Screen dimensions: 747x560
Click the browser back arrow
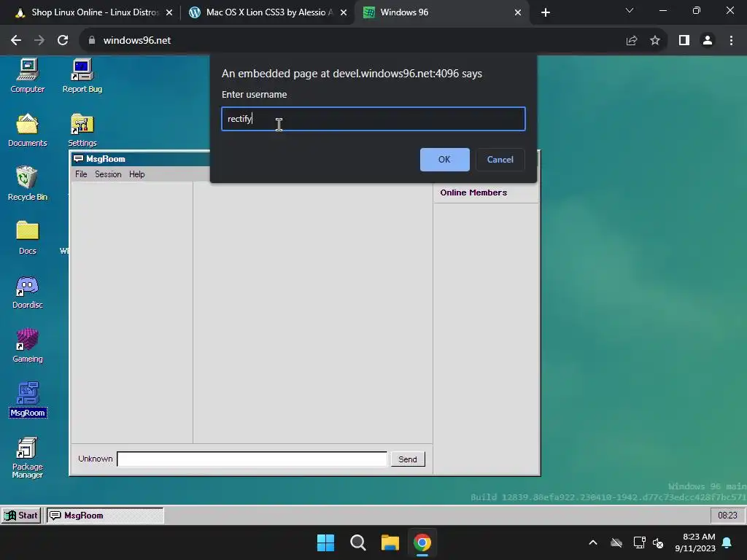(x=16, y=41)
